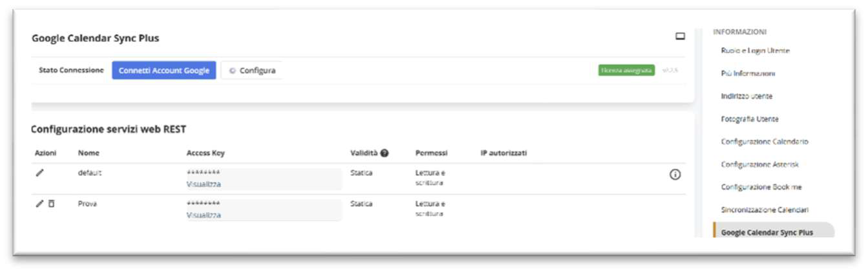The width and height of the screenshot is (868, 273).
Task: Click Visualizza link for Prova access key
Action: (204, 215)
